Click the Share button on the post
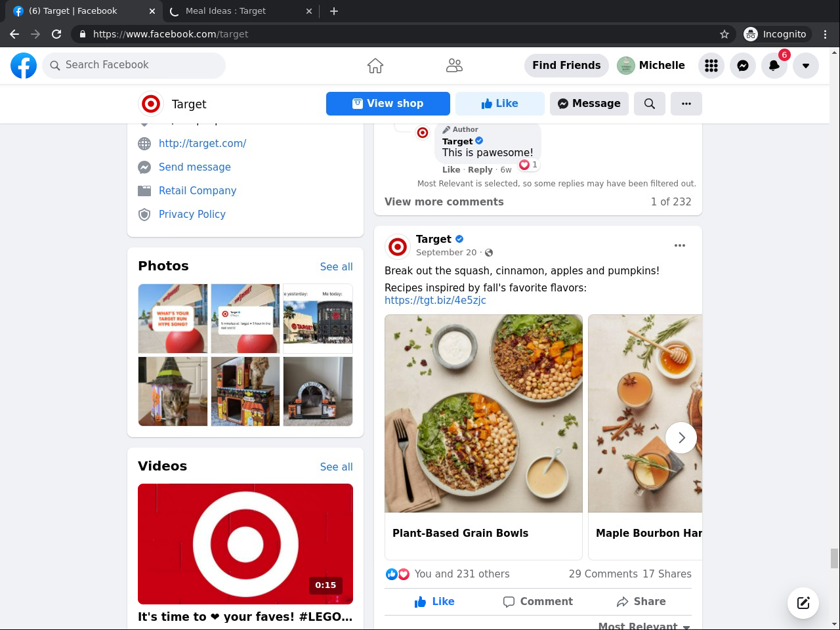Image resolution: width=840 pixels, height=630 pixels. coord(641,602)
